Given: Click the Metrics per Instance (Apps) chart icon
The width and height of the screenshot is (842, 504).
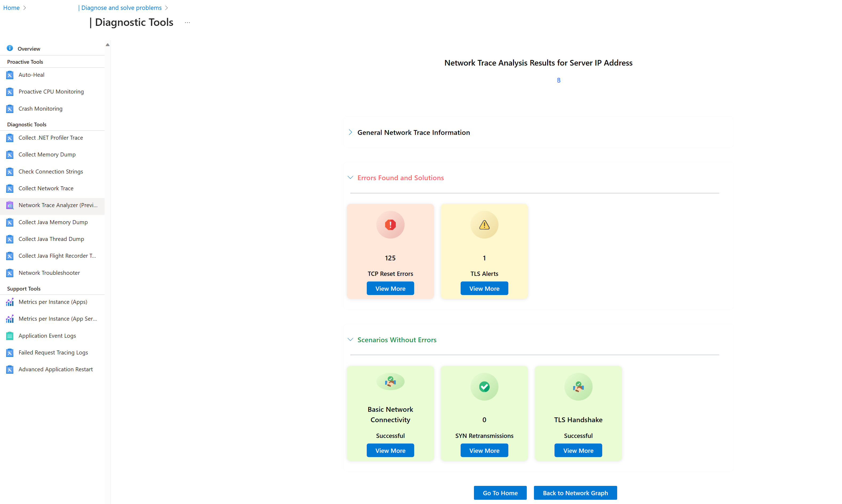Looking at the screenshot, I should click(10, 302).
